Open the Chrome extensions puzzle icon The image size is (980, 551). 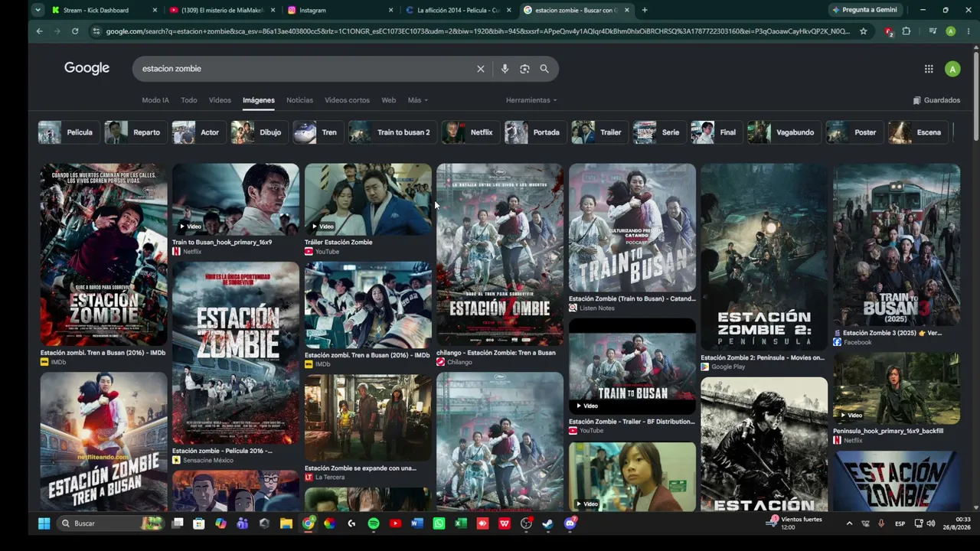[906, 31]
